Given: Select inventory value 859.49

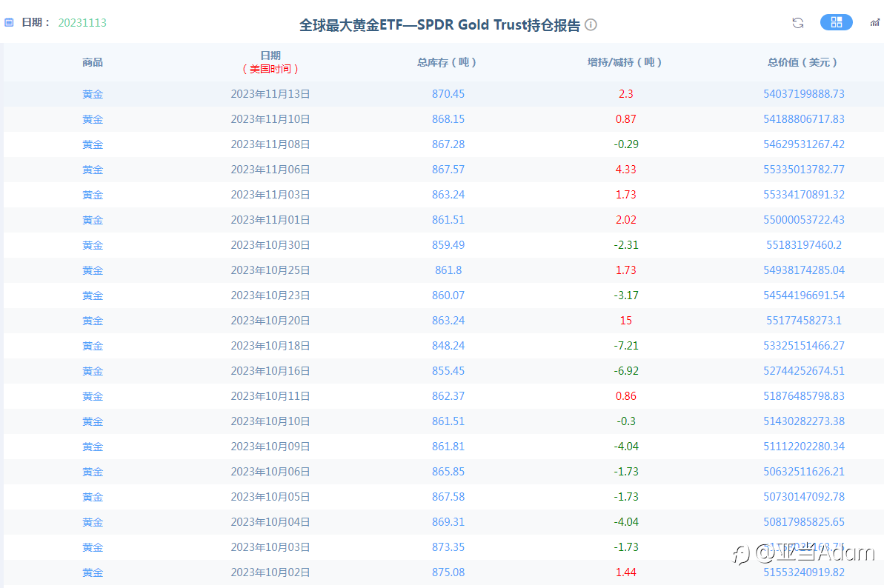Looking at the screenshot, I should [x=448, y=245].
